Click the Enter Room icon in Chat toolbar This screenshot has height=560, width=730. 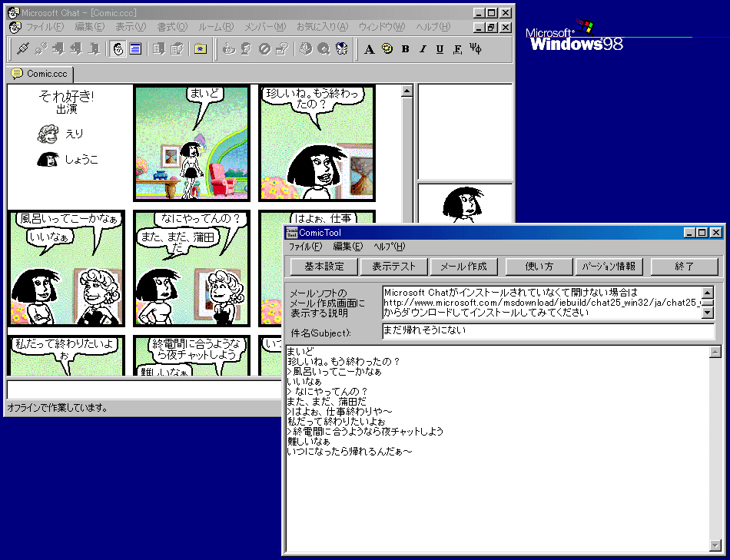pos(58,48)
